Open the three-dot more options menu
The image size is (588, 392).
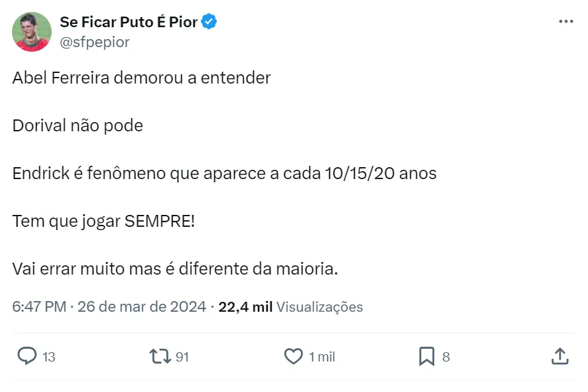click(x=565, y=21)
